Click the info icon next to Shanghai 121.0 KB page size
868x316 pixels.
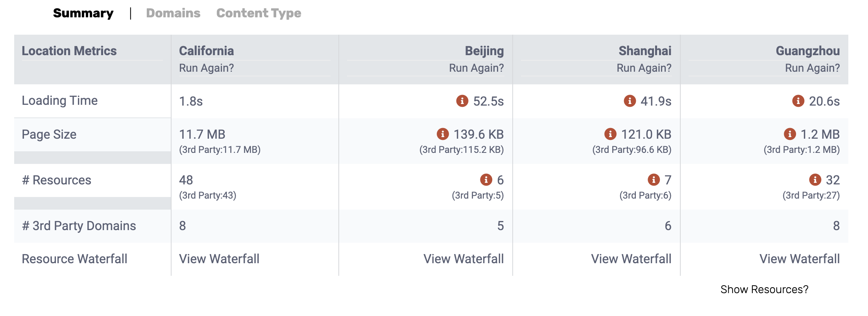610,134
